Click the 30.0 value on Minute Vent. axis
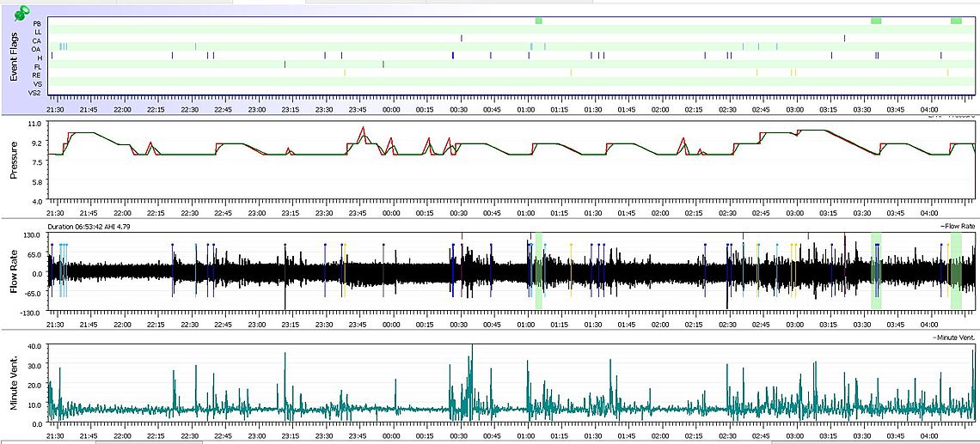This screenshot has height=444, width=980. pos(35,365)
